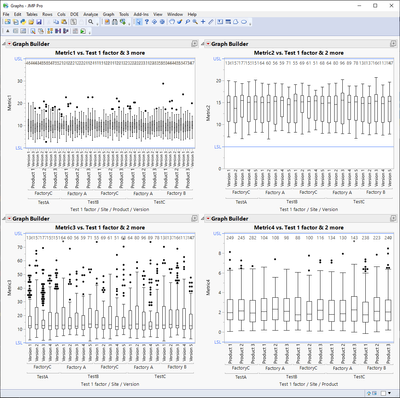Click the Open file folder icon
This screenshot has width=400, height=398.
click(x=31, y=22)
